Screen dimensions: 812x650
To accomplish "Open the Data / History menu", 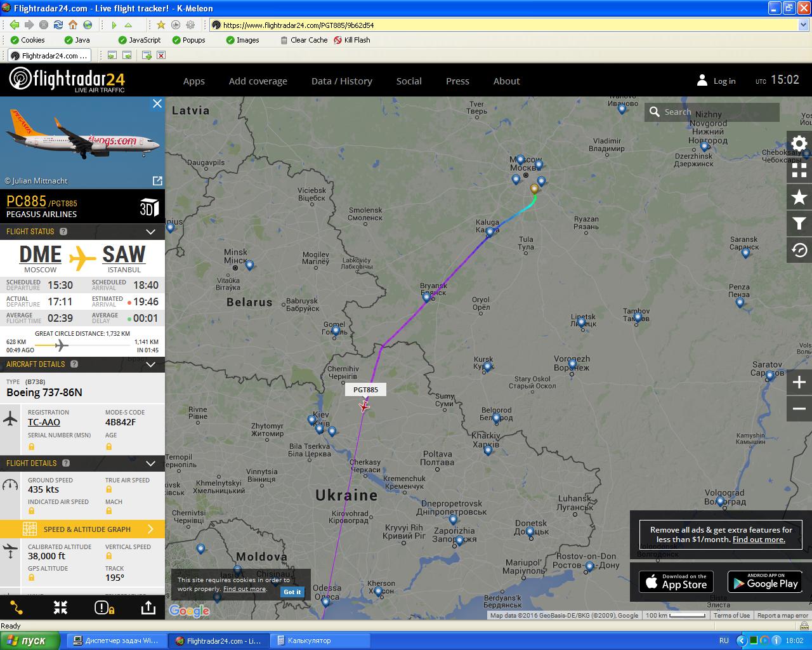I will pos(342,81).
